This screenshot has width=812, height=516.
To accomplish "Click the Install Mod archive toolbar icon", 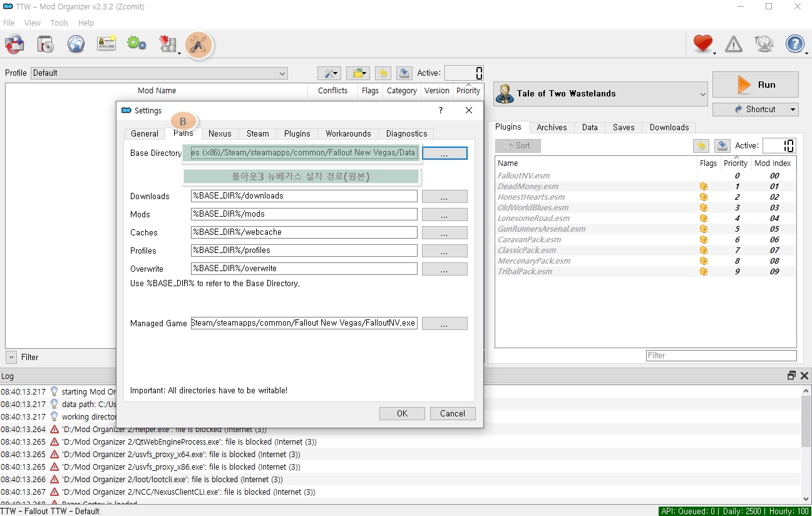I will (14, 44).
